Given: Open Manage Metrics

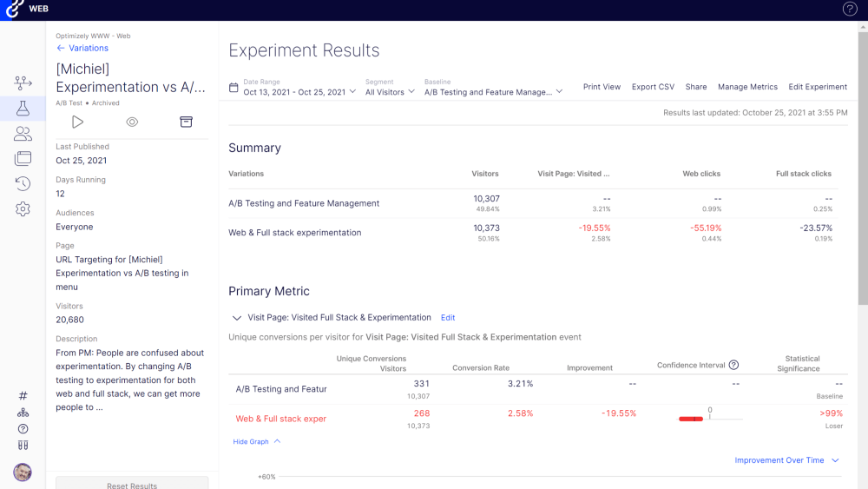Looking at the screenshot, I should point(747,87).
